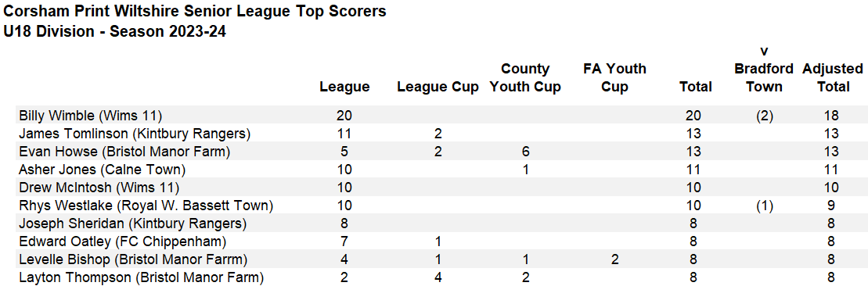Viewport: 868px width, 286px height.
Task: Select the FA Youth Cup header
Action: point(614,78)
